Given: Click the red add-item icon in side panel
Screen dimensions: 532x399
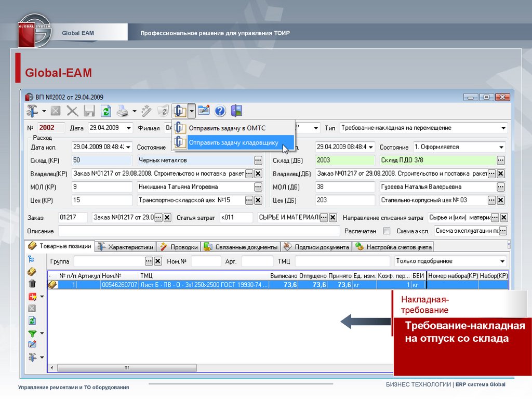Looking at the screenshot, I should tap(33, 297).
